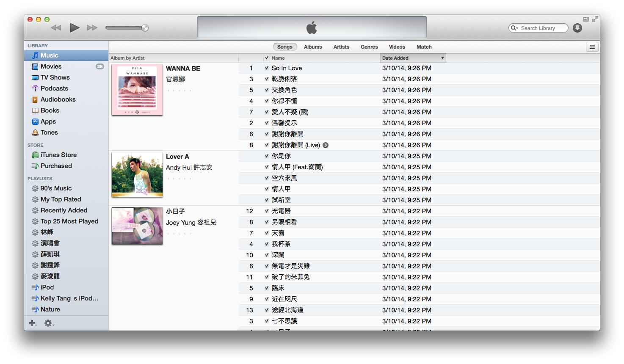Image resolution: width=624 pixels, height=364 pixels.
Task: Adjust the volume slider knob
Action: [145, 28]
